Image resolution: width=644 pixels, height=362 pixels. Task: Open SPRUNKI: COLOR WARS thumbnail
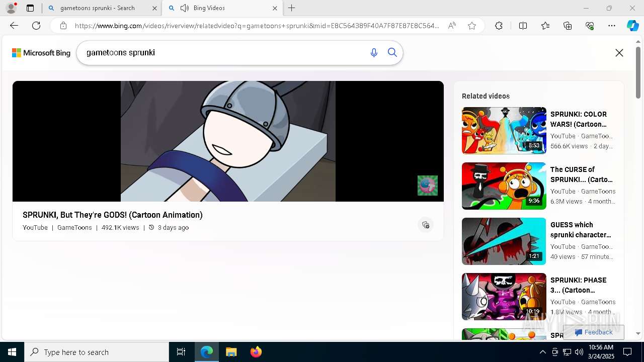pyautogui.click(x=504, y=131)
